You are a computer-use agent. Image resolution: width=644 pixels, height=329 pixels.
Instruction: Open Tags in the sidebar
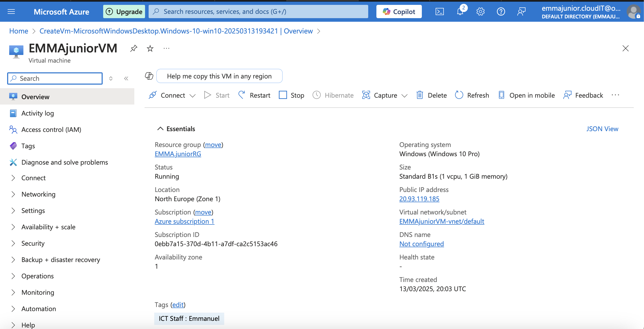click(28, 146)
